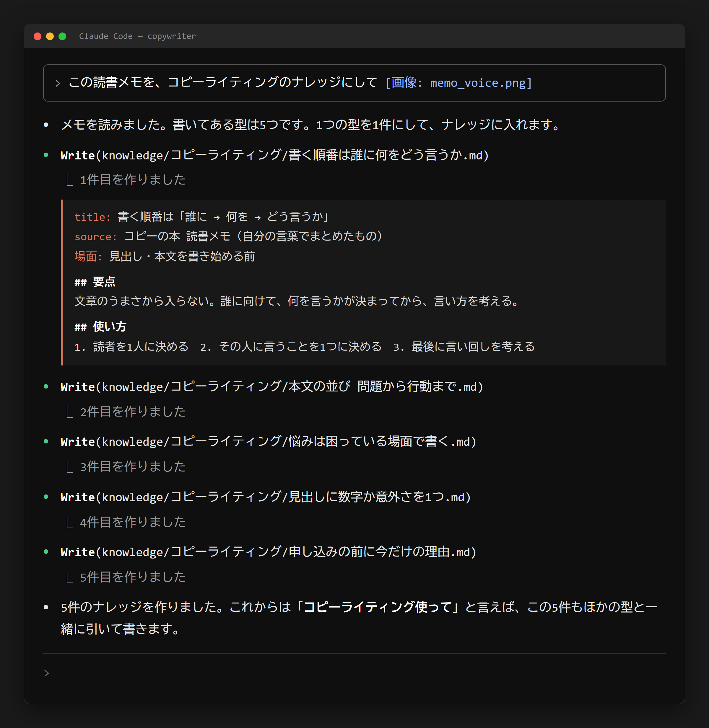The width and height of the screenshot is (709, 728).
Task: Click the Write line for 書く順番は誰に何をどう言うか.md
Action: pos(275,155)
